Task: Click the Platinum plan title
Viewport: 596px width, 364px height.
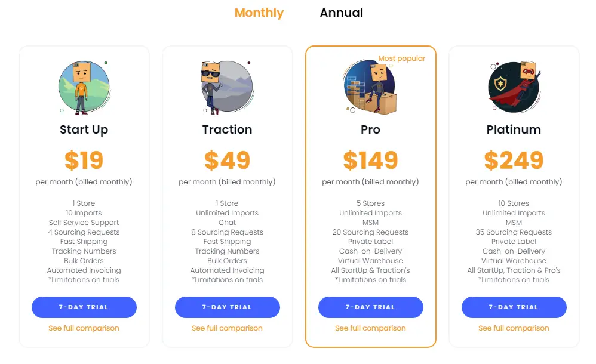Action: (x=514, y=129)
